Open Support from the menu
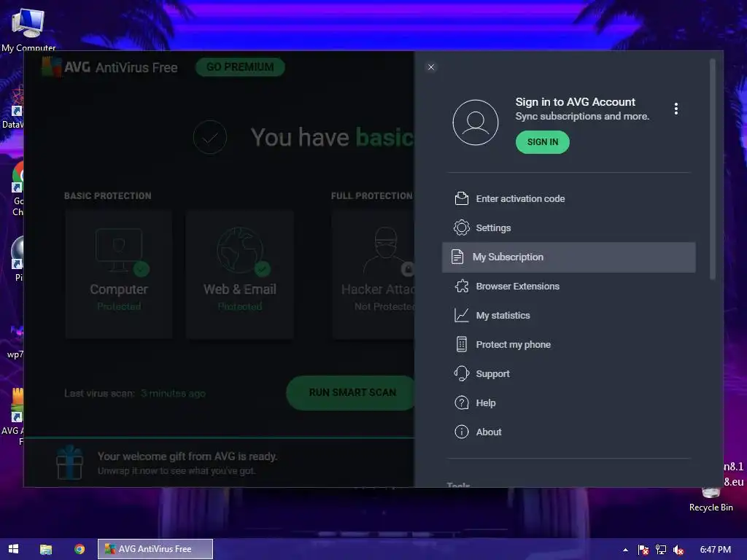 tap(568, 374)
